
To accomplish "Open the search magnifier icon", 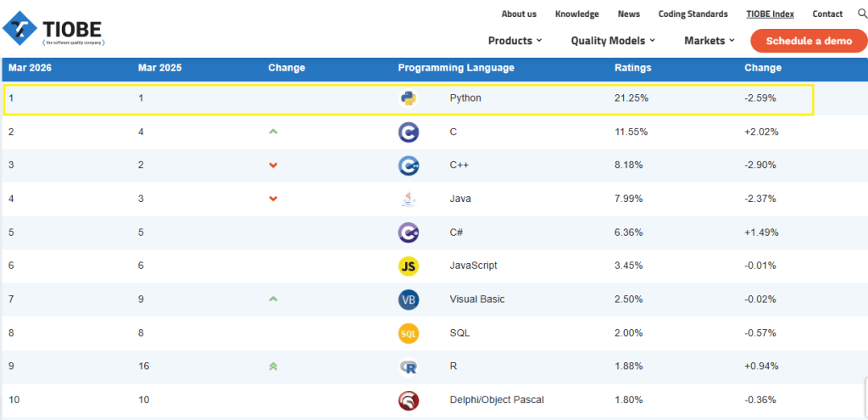I will tap(862, 14).
